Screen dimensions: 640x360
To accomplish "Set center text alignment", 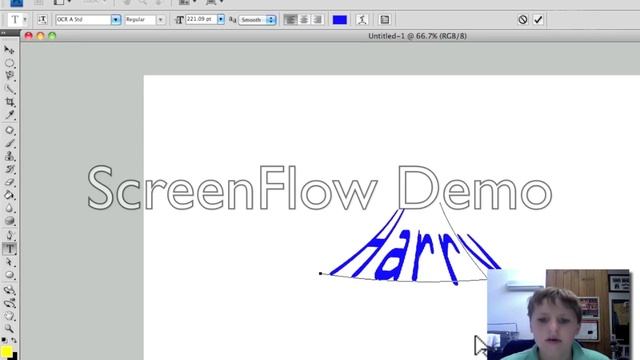I will [x=304, y=20].
